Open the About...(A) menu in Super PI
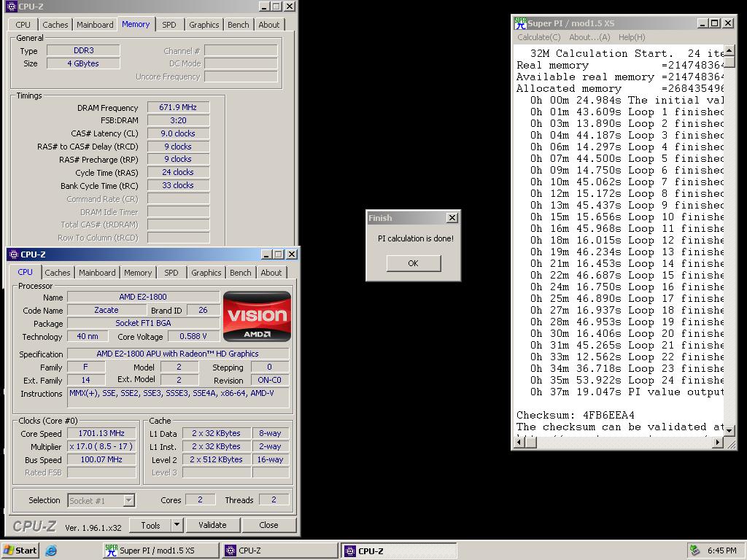The width and height of the screenshot is (747, 560). click(x=589, y=37)
